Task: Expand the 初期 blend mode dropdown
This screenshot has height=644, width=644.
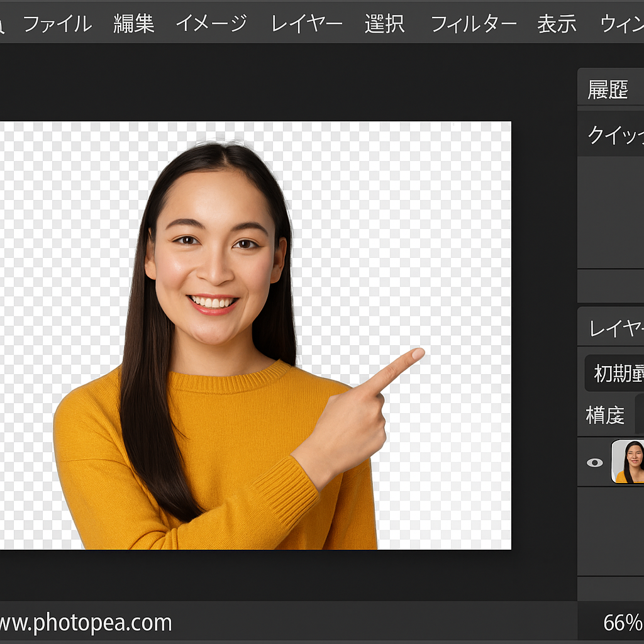Action: [615, 374]
